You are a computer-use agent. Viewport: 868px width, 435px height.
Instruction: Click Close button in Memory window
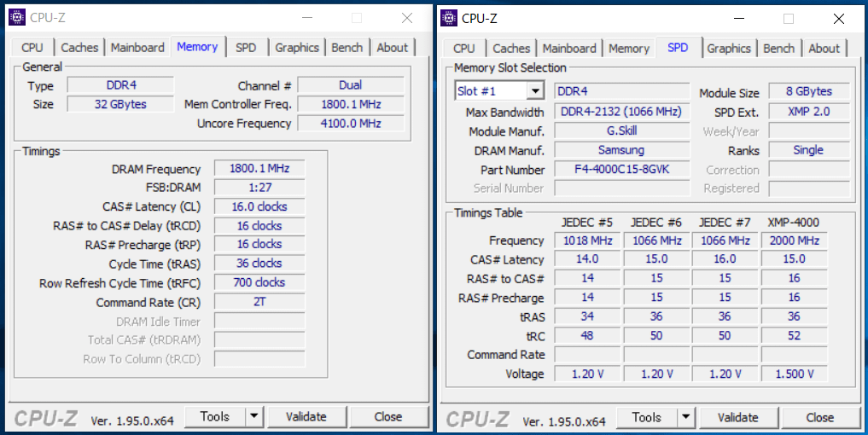click(x=388, y=417)
